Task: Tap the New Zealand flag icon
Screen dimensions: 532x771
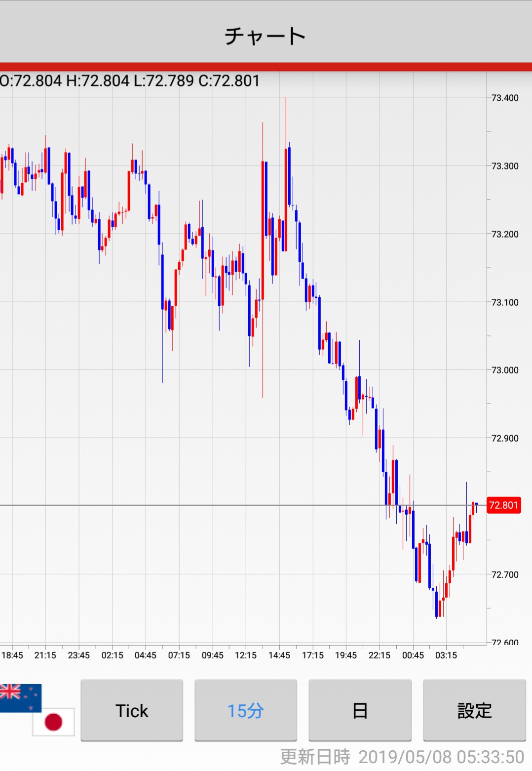Action: click(20, 697)
